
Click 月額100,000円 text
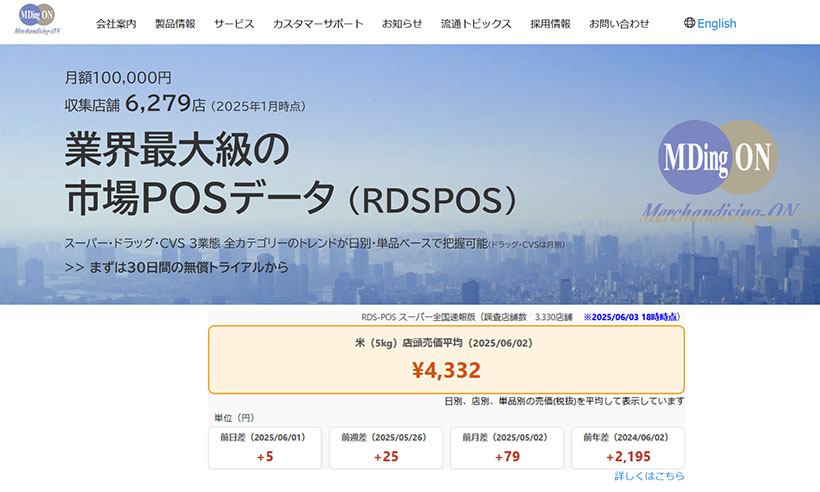coord(118,78)
